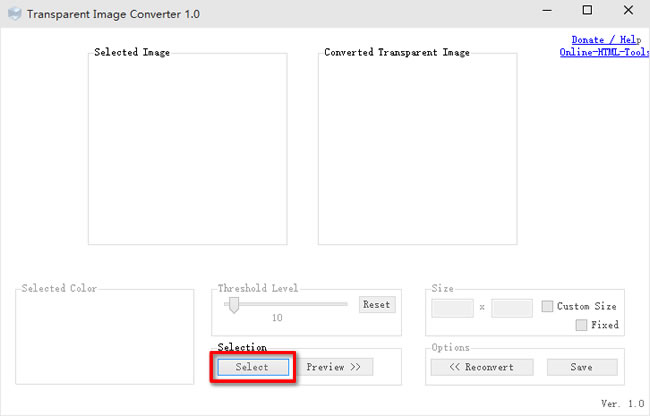Viewport: 650px width, 416px height.
Task: Click the << Reconvert button
Action: [x=482, y=367]
